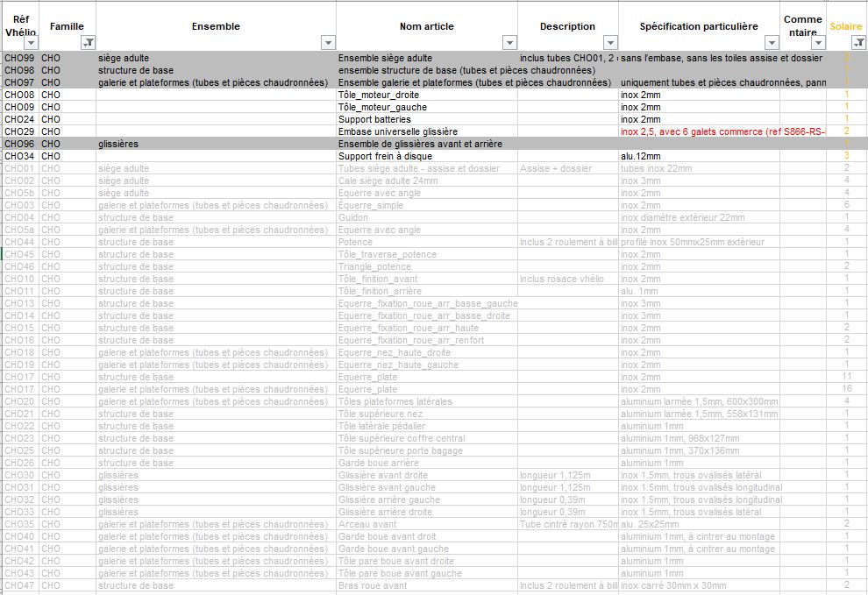Click the 'Cale siège adulte 24mm' cell
Viewport: 868px width, 595px height.
(427, 181)
